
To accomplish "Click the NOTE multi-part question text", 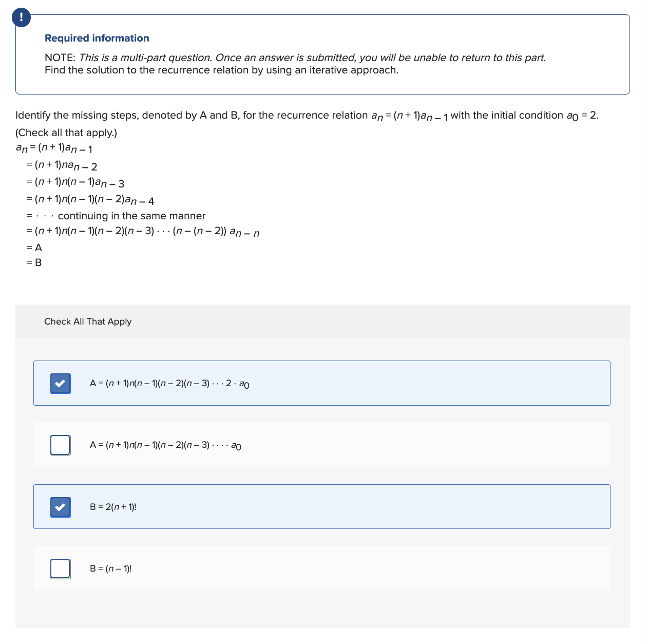I will [295, 58].
